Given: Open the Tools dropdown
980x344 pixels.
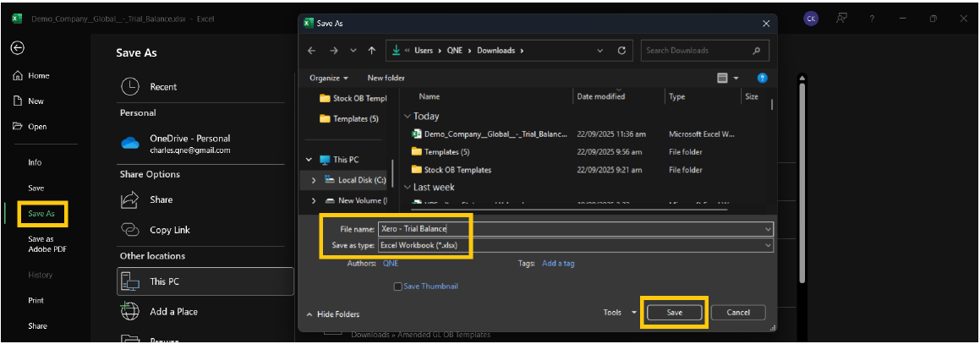Looking at the screenshot, I should tap(620, 312).
